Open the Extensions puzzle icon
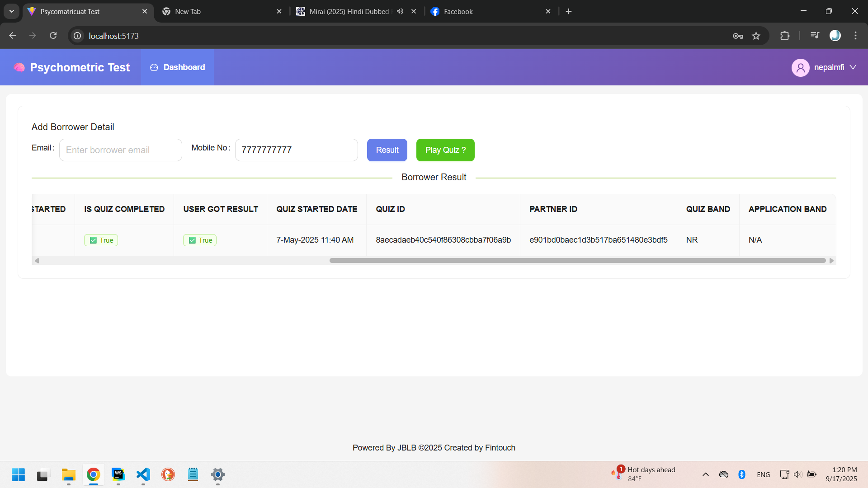The width and height of the screenshot is (868, 488). pyautogui.click(x=785, y=36)
